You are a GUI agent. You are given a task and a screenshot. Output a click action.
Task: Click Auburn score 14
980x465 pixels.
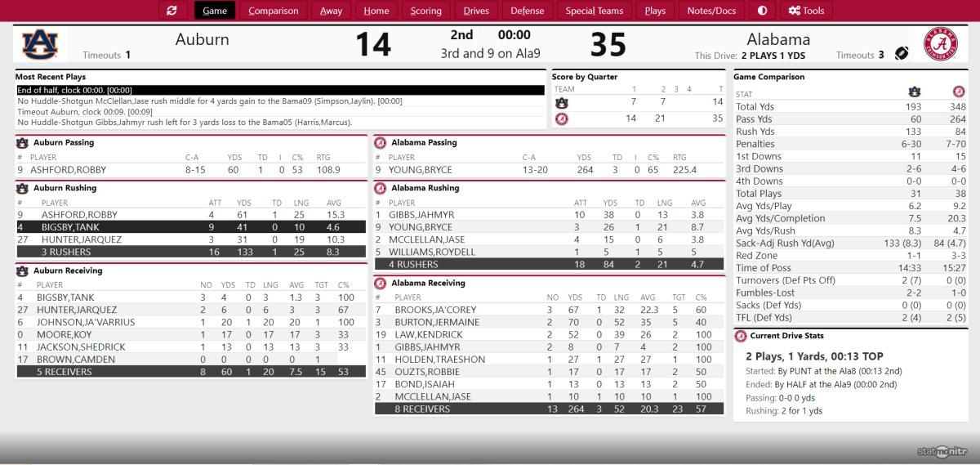(374, 45)
